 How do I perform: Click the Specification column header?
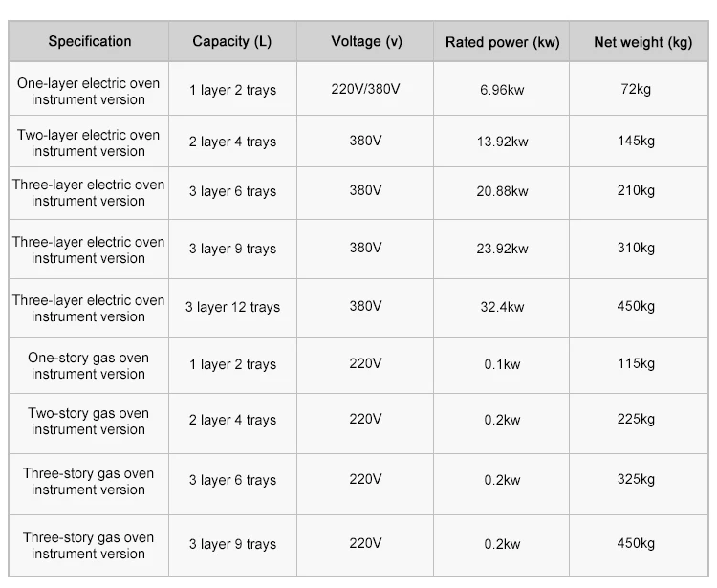89,41
